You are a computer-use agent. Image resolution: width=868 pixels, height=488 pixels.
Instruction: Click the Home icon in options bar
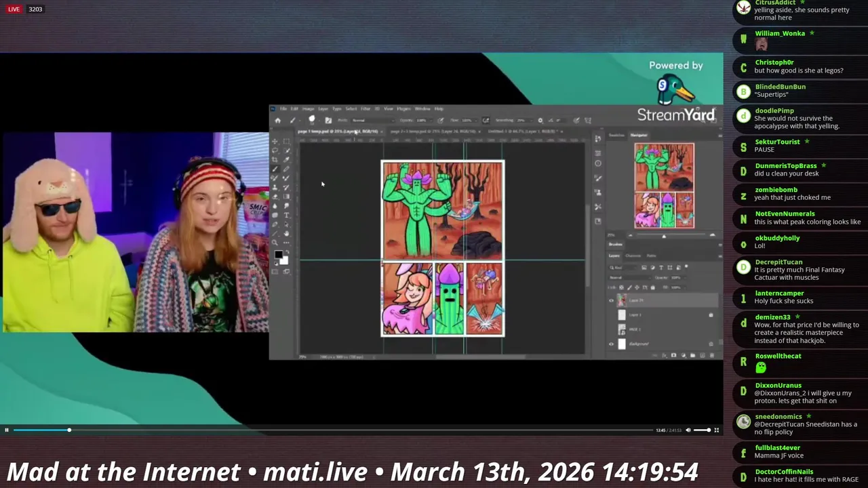pyautogui.click(x=278, y=121)
